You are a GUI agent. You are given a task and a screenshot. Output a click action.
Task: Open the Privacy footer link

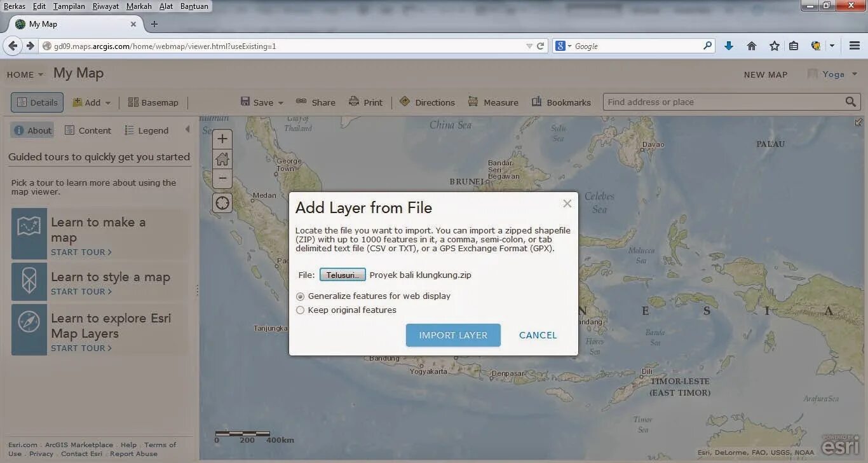click(41, 454)
